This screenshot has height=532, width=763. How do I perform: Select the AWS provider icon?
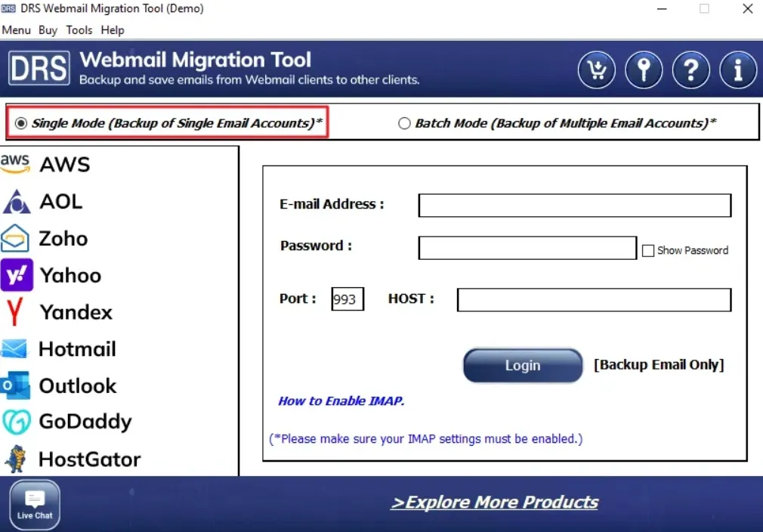pos(15,164)
